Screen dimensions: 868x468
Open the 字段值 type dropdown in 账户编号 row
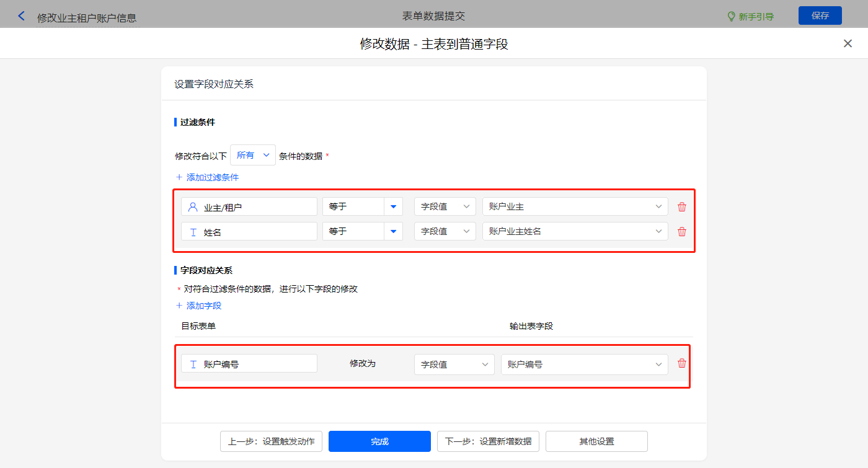pyautogui.click(x=454, y=364)
